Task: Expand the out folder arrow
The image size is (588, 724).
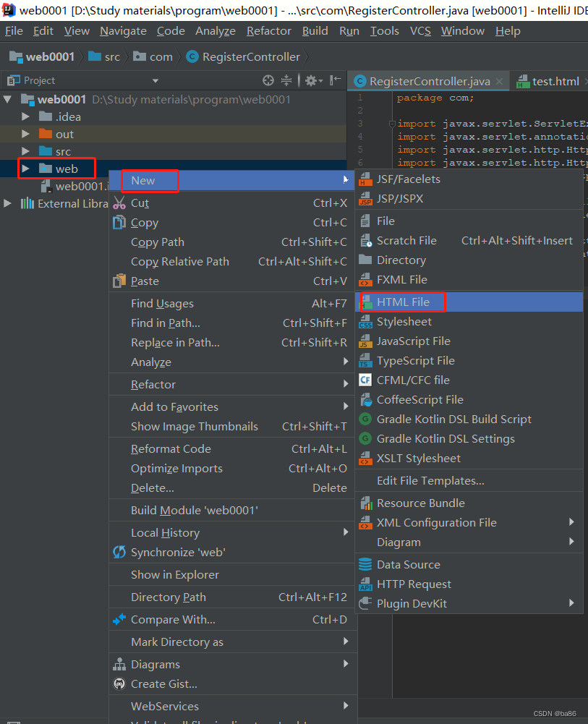Action: (x=25, y=135)
